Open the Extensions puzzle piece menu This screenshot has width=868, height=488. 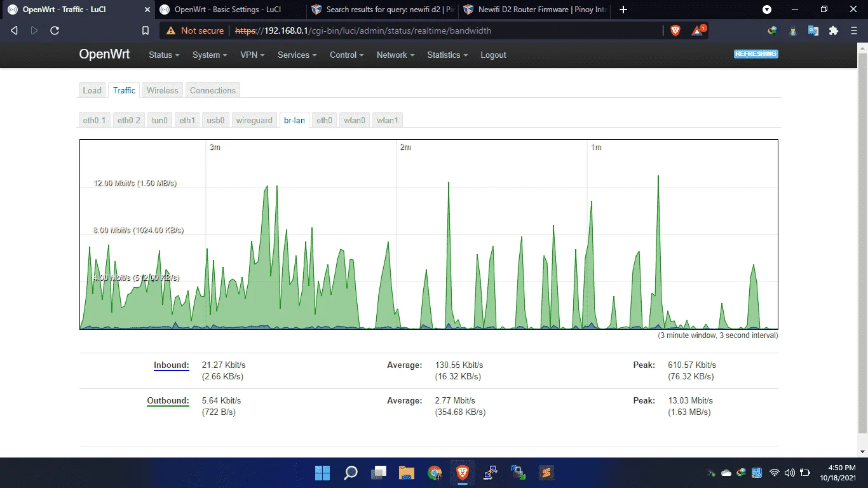coord(834,30)
